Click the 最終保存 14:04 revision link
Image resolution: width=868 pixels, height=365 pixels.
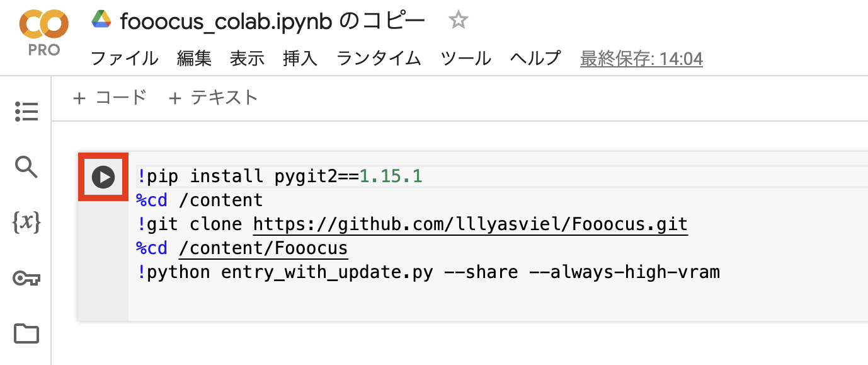(641, 58)
